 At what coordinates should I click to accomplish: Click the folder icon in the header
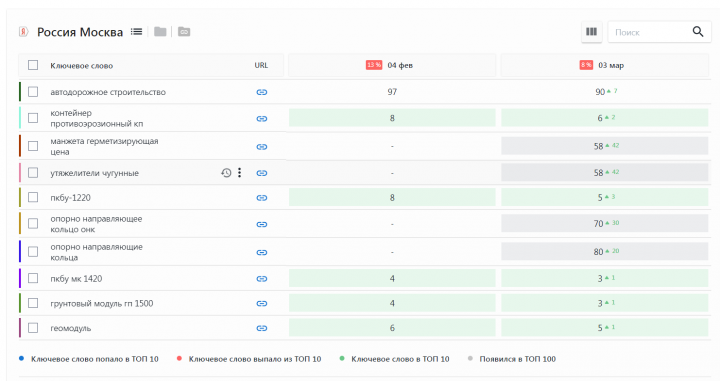pos(160,32)
